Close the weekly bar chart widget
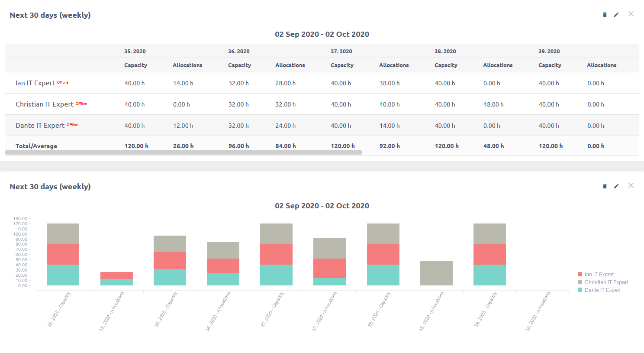This screenshot has width=644, height=353. point(631,186)
